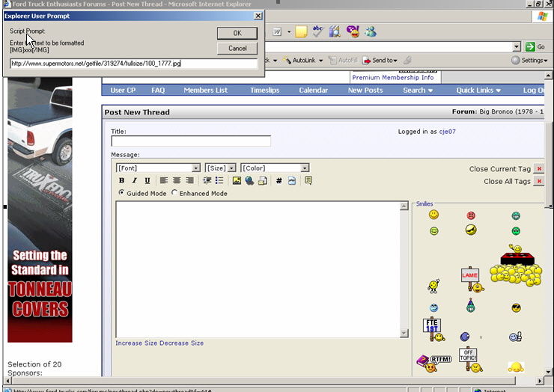Click the Truxedo tonneau covers ad banner
The image size is (554, 392).
tap(40, 209)
